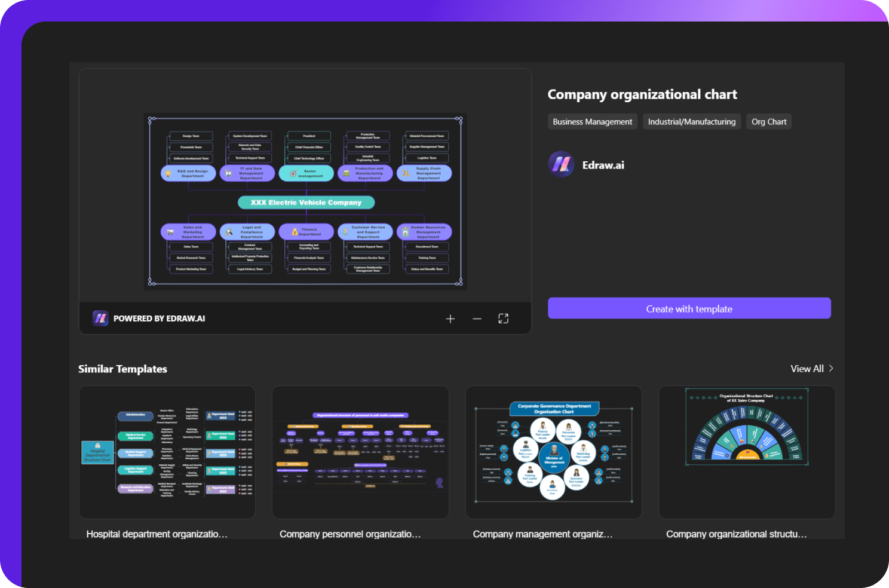The height and width of the screenshot is (588, 889).
Task: Click the arrow next to View All
Action: (x=831, y=368)
